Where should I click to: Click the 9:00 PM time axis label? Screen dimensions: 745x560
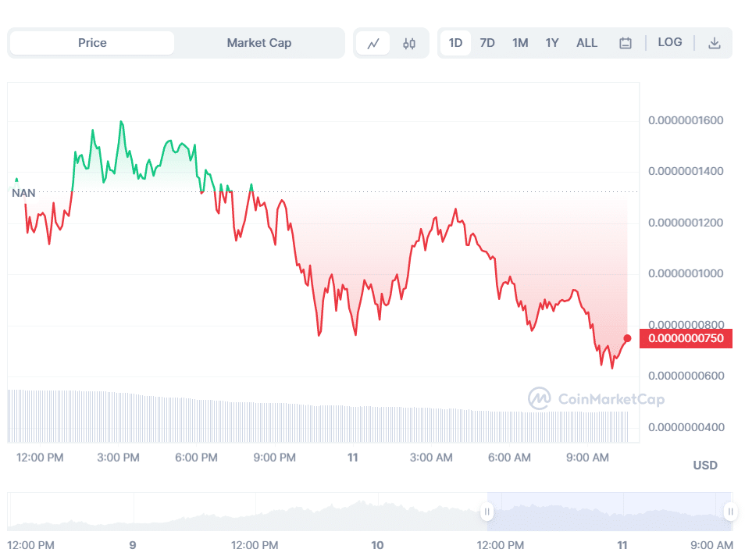275,458
